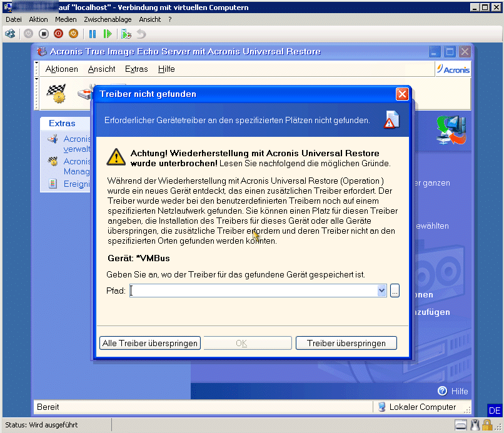Click the Ereignisse log icon in sidebar
Viewport: 504px width, 433px height.
(53, 184)
